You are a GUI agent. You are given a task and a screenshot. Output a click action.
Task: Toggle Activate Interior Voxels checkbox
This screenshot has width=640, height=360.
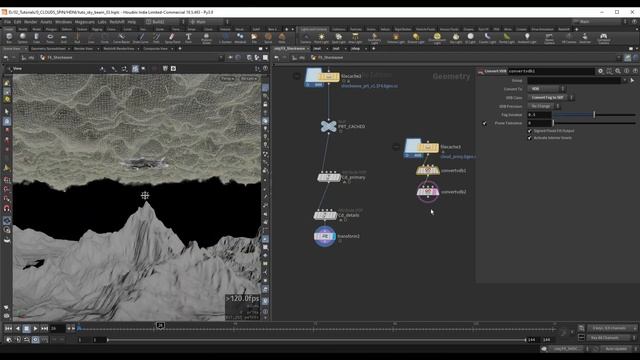[530, 138]
